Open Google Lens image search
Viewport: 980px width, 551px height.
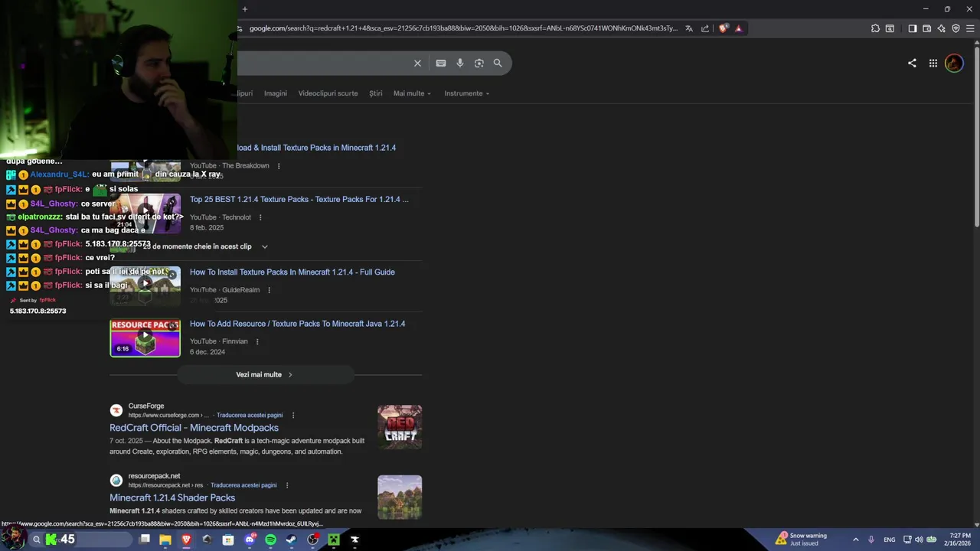coord(479,63)
